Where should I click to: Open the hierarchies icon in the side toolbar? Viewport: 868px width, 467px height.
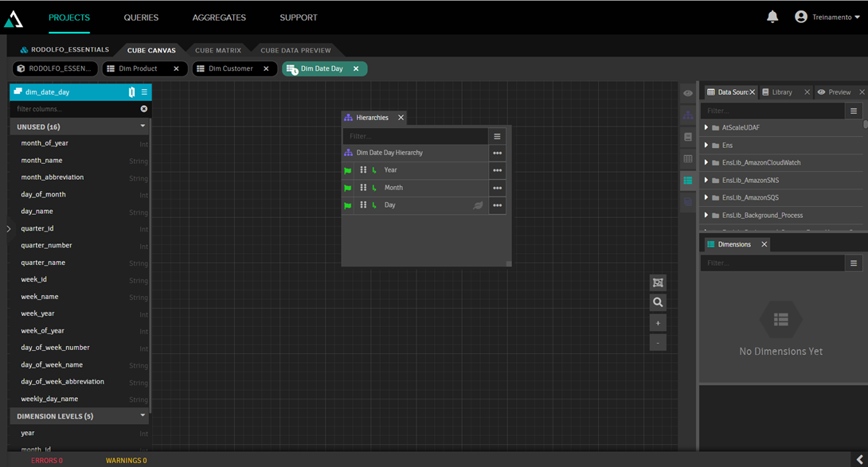click(x=688, y=115)
